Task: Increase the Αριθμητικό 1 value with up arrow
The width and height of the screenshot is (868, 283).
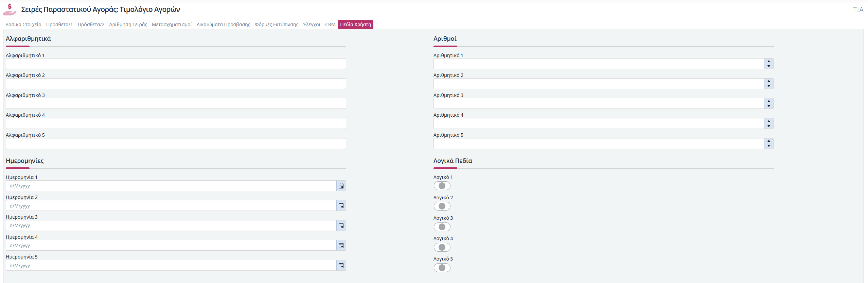Action: 769,62
